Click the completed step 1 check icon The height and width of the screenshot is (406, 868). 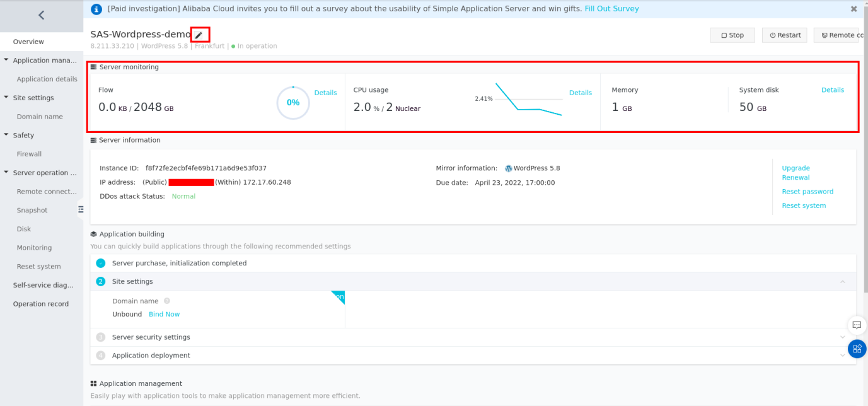coord(101,264)
